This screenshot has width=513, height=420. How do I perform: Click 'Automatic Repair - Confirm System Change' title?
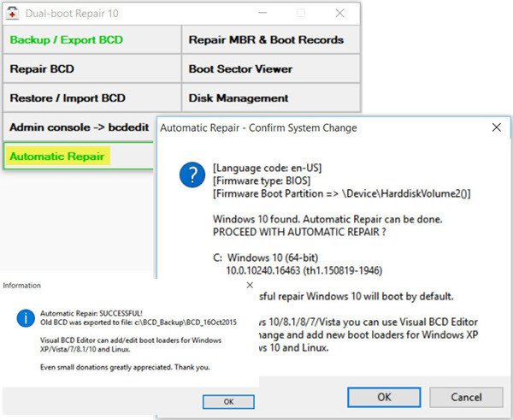click(258, 128)
